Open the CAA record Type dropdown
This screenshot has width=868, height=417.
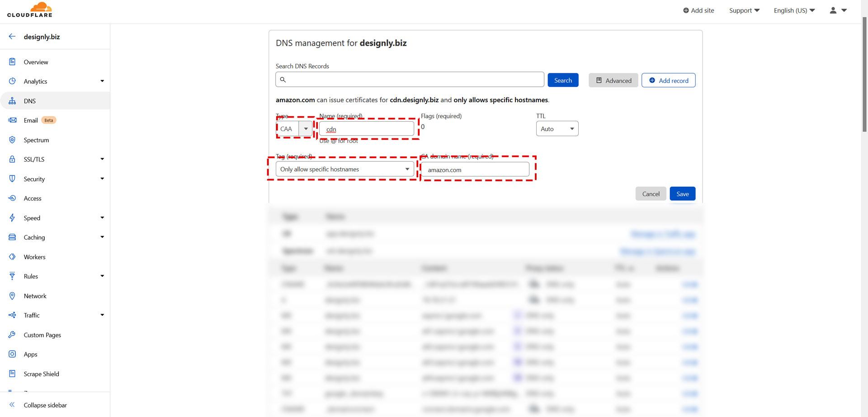tap(294, 129)
